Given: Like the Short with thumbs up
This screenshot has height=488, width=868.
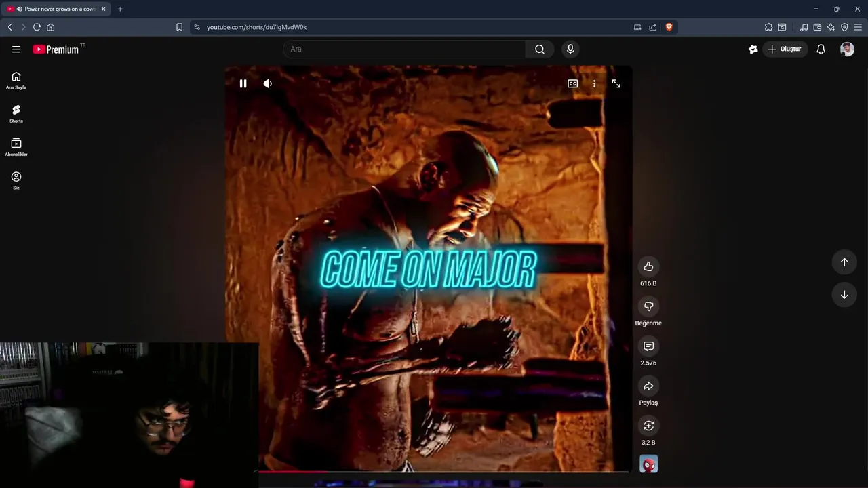Looking at the screenshot, I should [648, 266].
